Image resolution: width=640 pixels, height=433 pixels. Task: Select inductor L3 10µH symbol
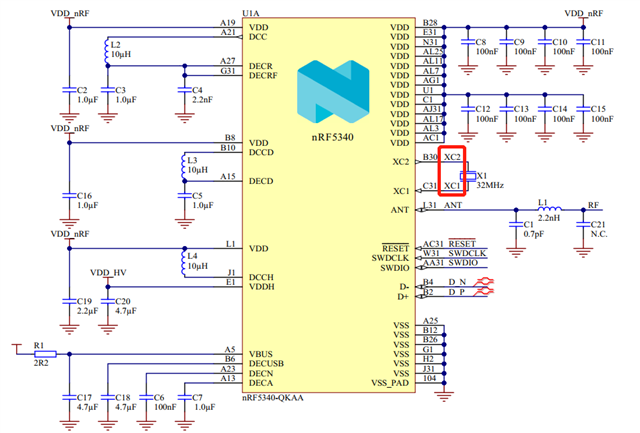click(183, 167)
